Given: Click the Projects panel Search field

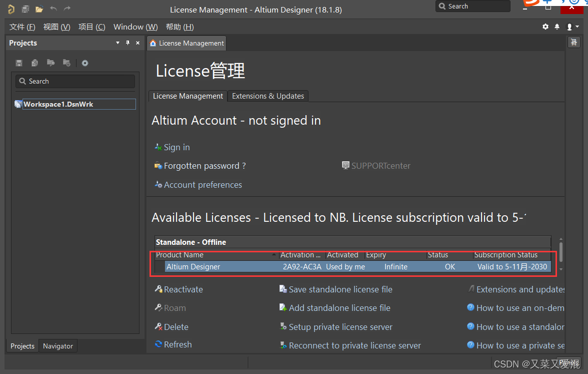Looking at the screenshot, I should click(x=75, y=81).
